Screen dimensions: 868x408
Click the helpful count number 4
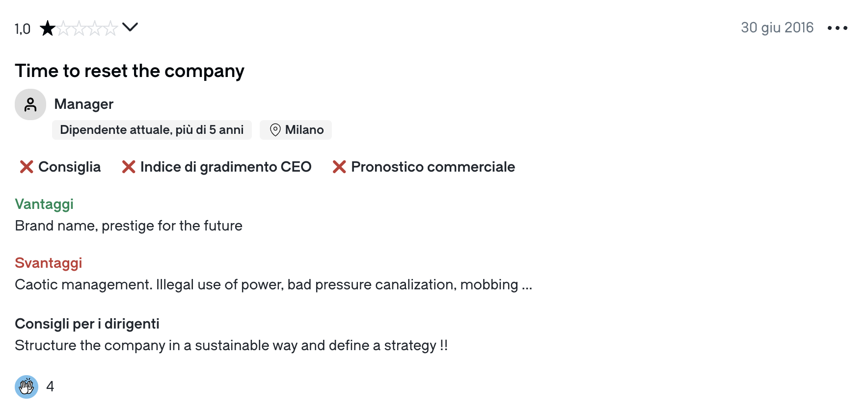pyautogui.click(x=50, y=386)
